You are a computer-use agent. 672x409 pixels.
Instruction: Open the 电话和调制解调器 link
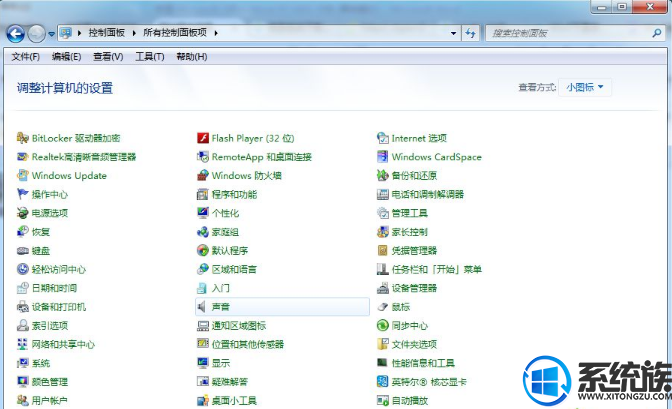[x=428, y=194]
